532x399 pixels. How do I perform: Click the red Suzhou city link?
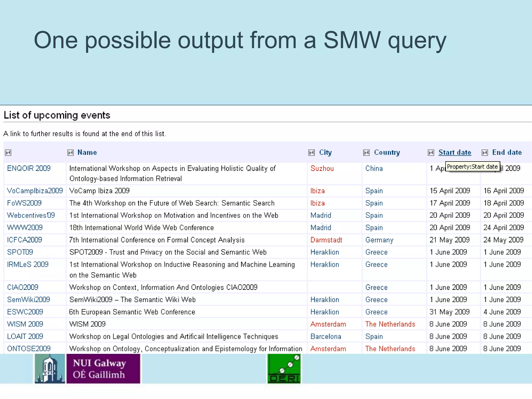322,168
